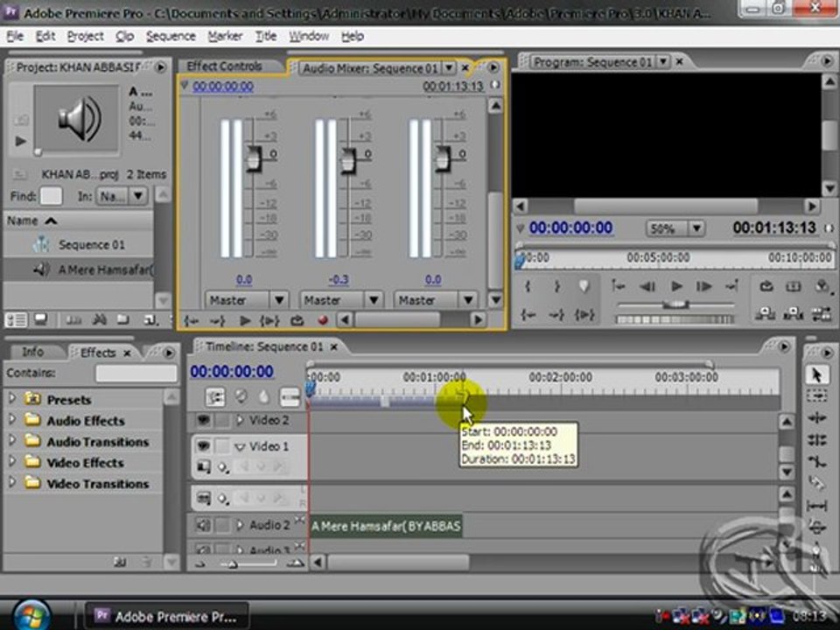Image resolution: width=840 pixels, height=630 pixels.
Task: Toggle Video 2 track eye visibility
Action: (203, 420)
